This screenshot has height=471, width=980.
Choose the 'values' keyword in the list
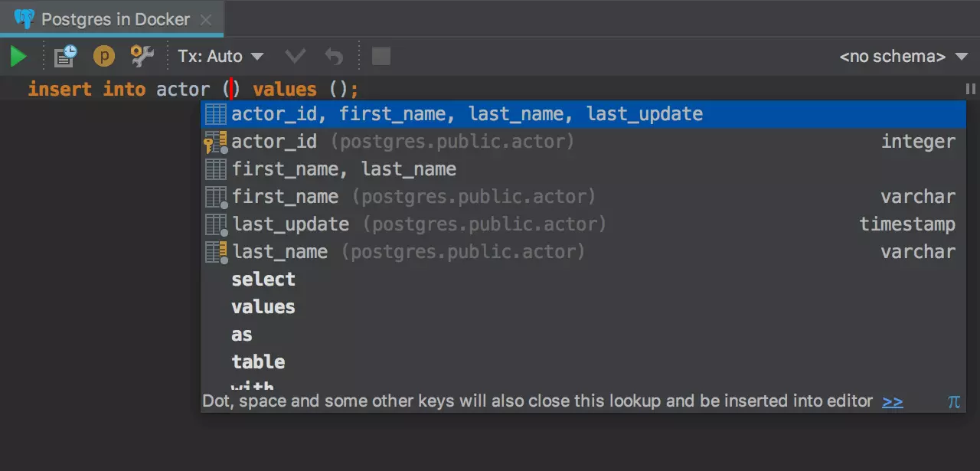tap(263, 307)
